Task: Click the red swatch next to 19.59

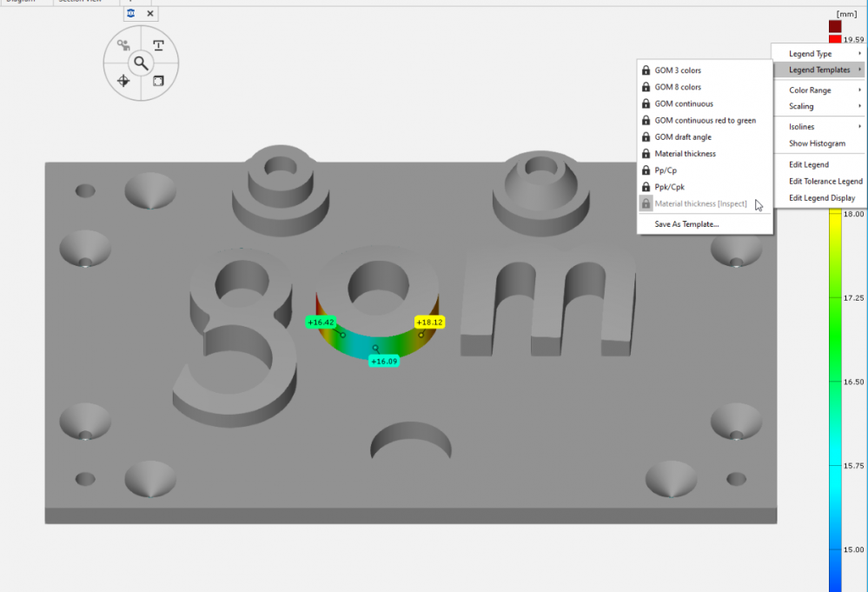Action: tap(835, 39)
